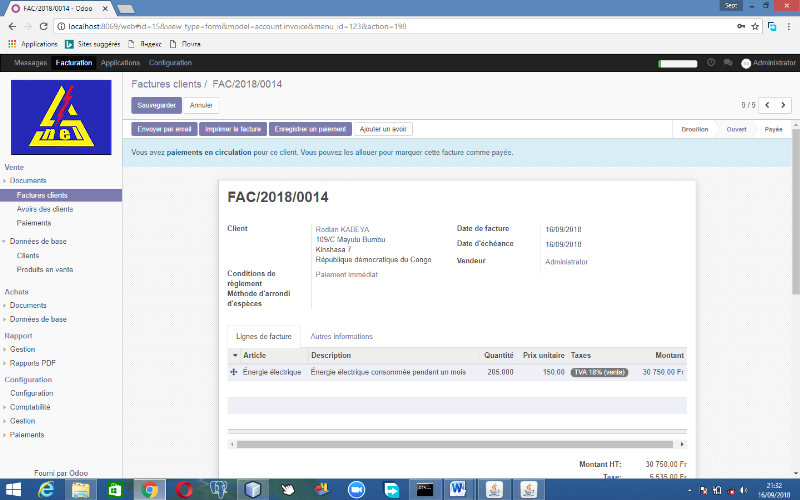The image size is (800, 500).
Task: Open Windows Store from taskbar
Action: pyautogui.click(x=115, y=490)
